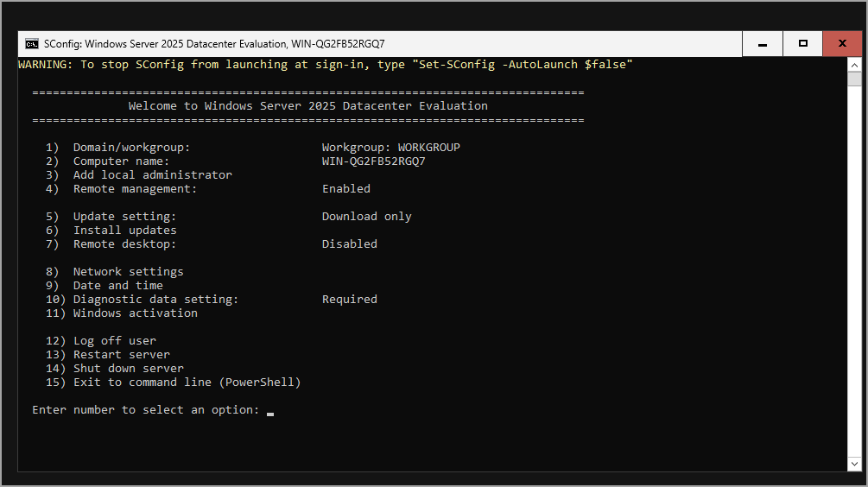This screenshot has width=868, height=487.
Task: Close the SConfig window
Action: pos(842,44)
